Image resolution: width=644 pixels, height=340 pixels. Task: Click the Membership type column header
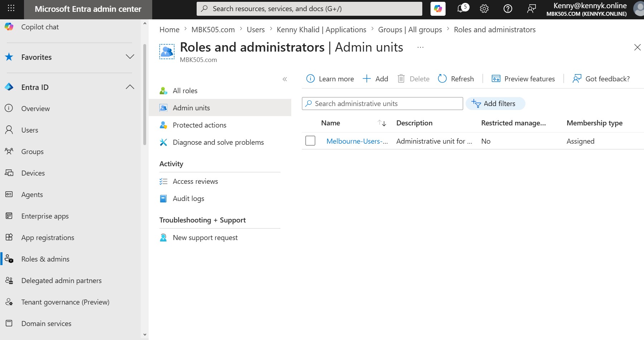(595, 123)
